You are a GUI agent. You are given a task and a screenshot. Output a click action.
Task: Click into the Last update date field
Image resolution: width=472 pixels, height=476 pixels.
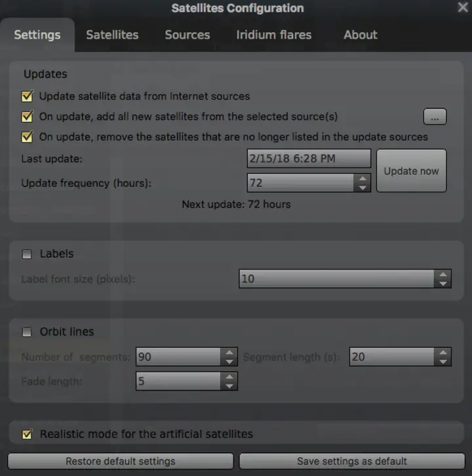click(x=309, y=159)
